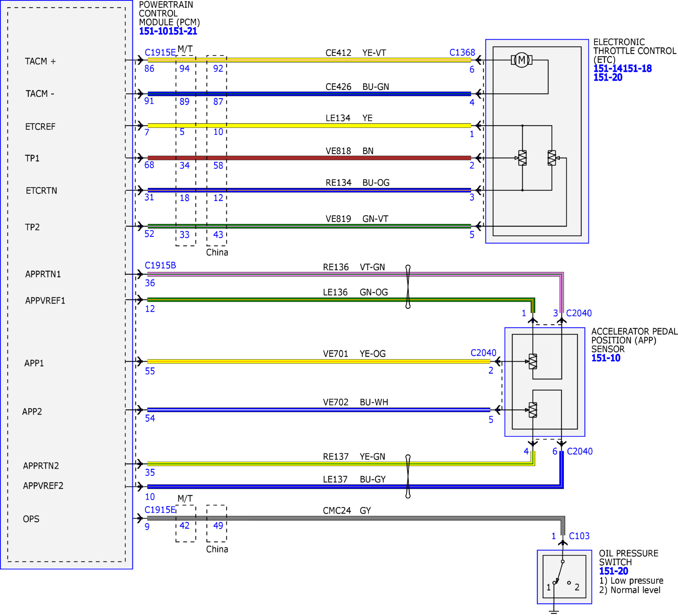Click the APP2 signal label in the PCM
The image size is (678, 616).
coord(32,411)
